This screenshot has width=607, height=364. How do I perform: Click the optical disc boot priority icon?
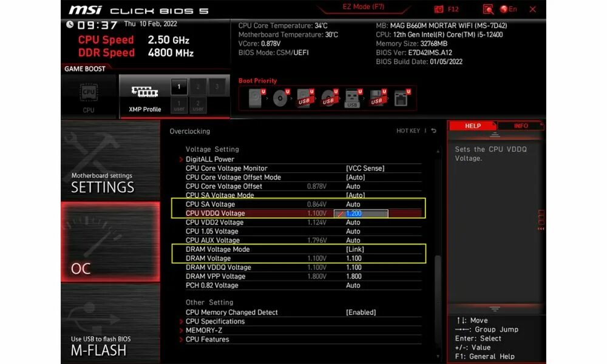point(280,98)
